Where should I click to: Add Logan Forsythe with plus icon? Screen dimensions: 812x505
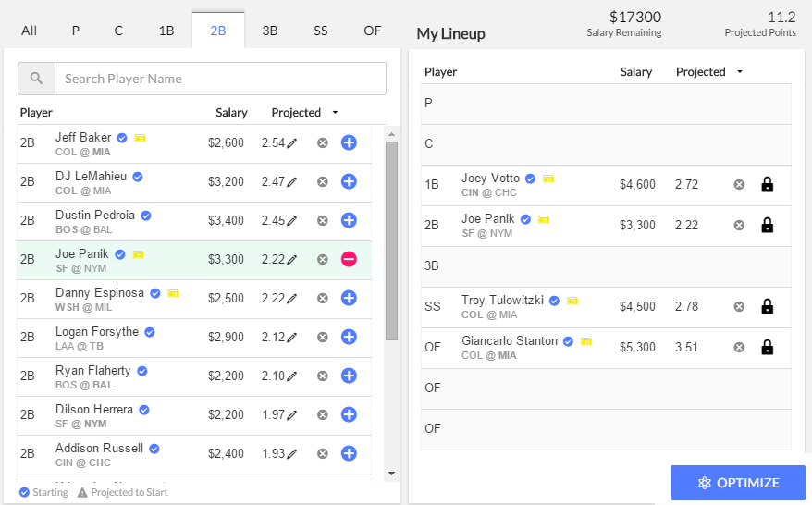pos(349,337)
